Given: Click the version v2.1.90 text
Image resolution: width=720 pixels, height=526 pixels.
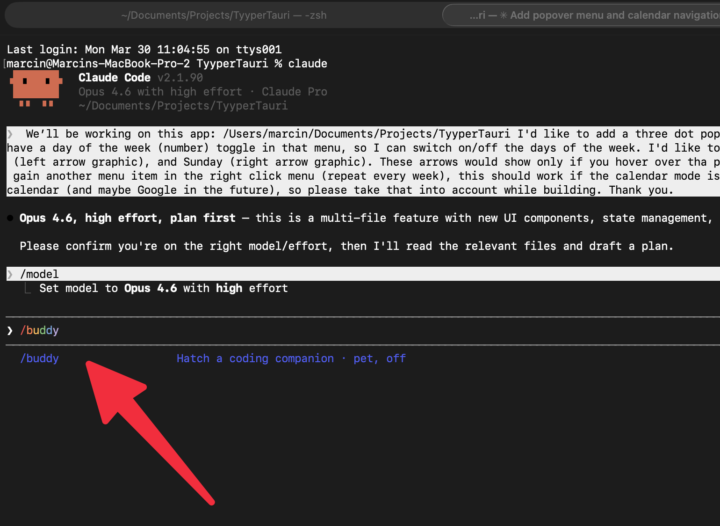Looking at the screenshot, I should point(180,78).
